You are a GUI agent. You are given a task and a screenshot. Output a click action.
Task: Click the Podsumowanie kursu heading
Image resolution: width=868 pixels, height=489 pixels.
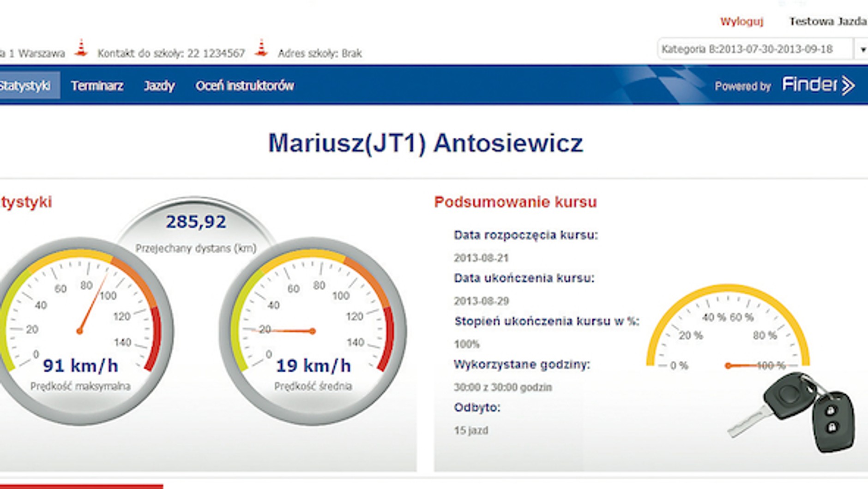515,202
